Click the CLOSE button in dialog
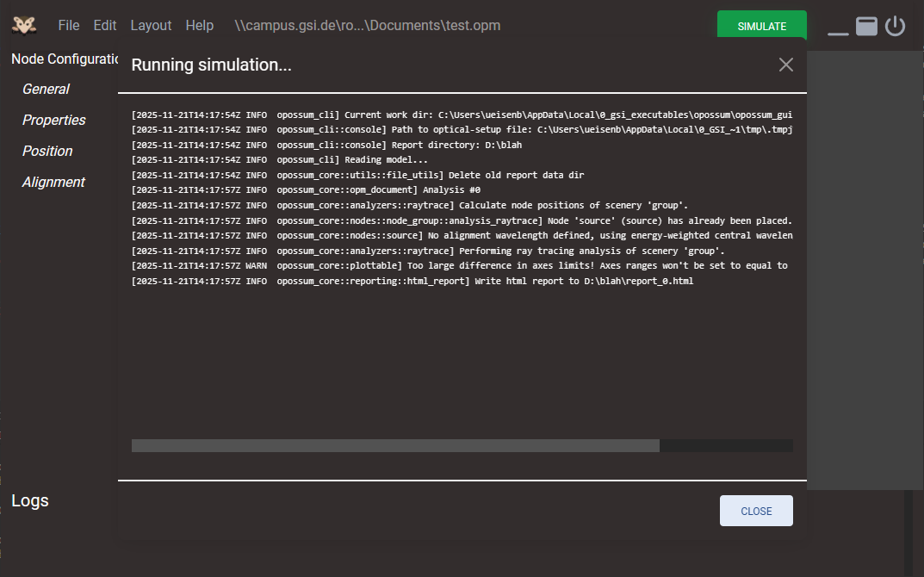Screen dimensions: 924x577 (756, 511)
